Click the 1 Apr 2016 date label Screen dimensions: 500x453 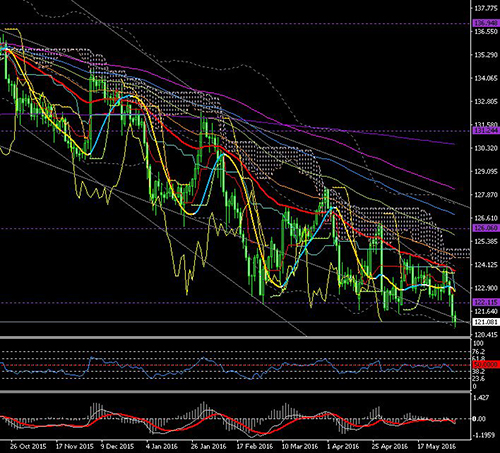coord(343,446)
